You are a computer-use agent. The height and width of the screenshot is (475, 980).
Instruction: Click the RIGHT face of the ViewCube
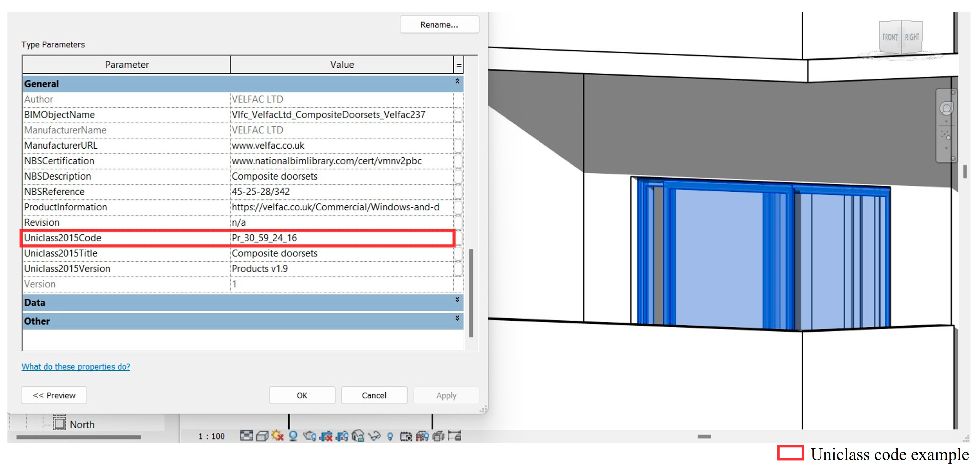coord(912,37)
